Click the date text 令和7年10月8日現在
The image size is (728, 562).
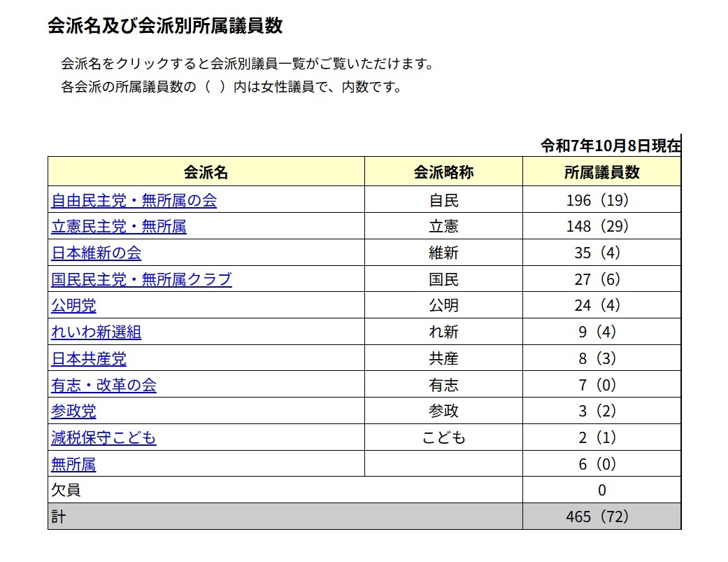611,146
